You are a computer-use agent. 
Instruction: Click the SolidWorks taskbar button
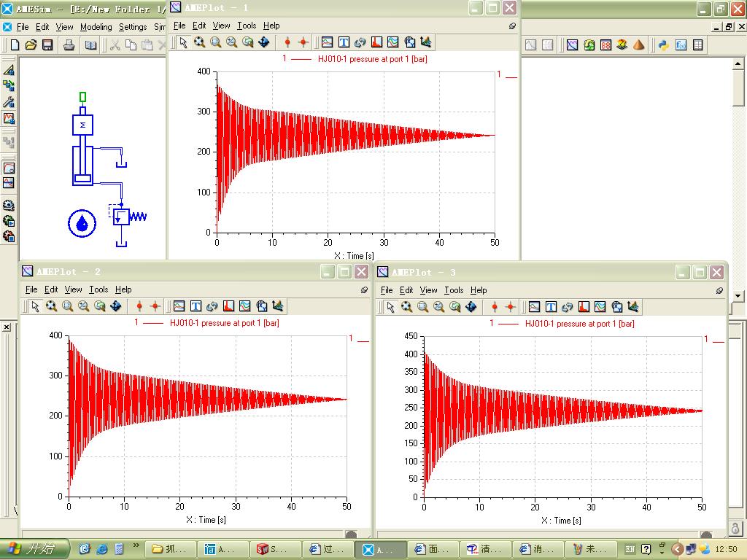tap(276, 549)
